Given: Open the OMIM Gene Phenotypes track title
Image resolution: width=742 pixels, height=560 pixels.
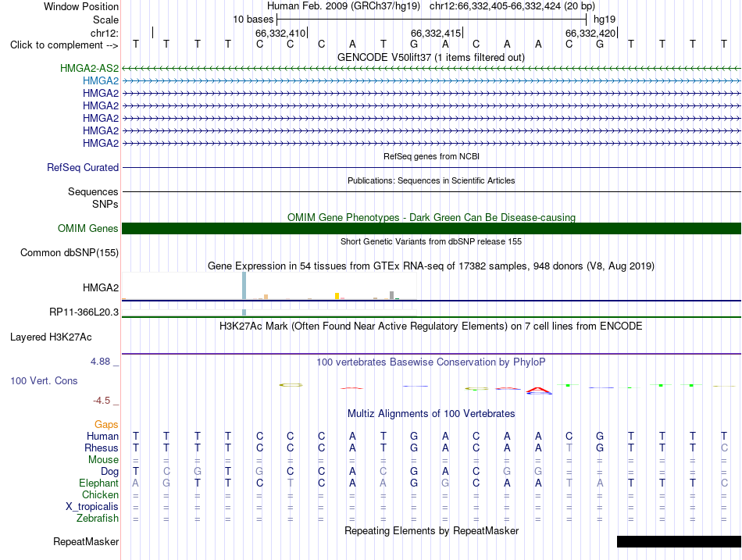Looking at the screenshot, I should (x=431, y=217).
